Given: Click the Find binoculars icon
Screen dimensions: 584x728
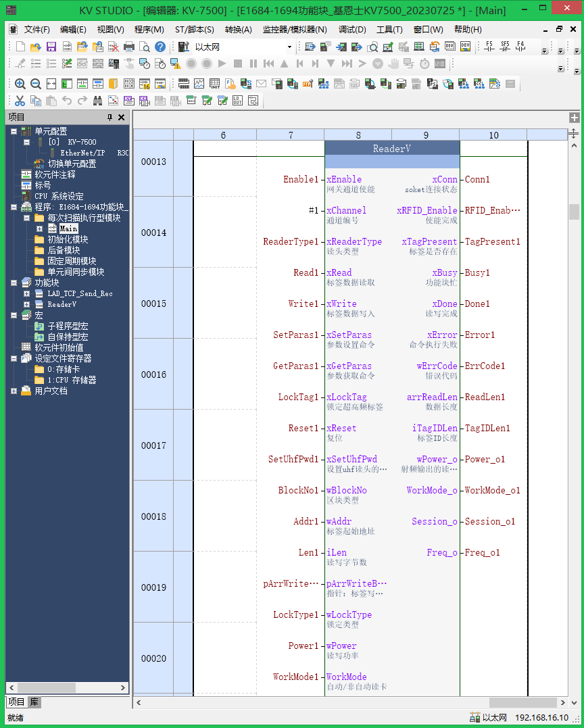Looking at the screenshot, I should 97,101.
